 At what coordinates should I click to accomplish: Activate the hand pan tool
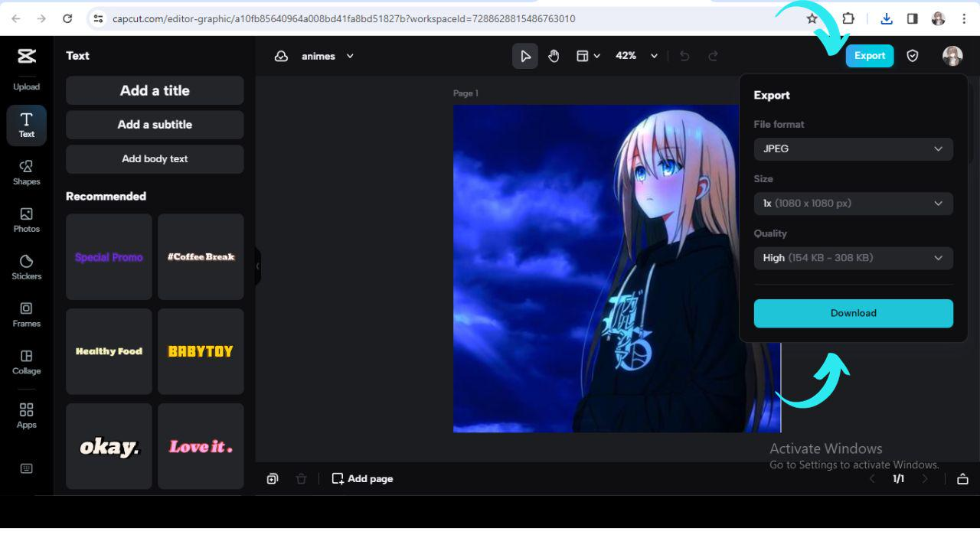tap(554, 55)
